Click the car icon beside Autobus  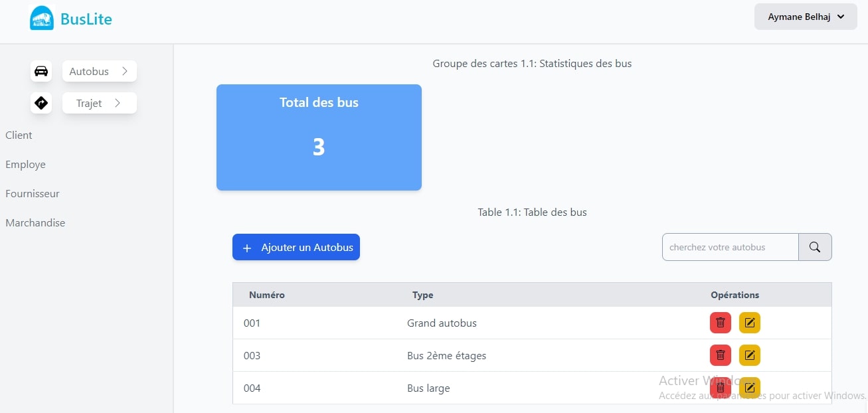pos(41,71)
